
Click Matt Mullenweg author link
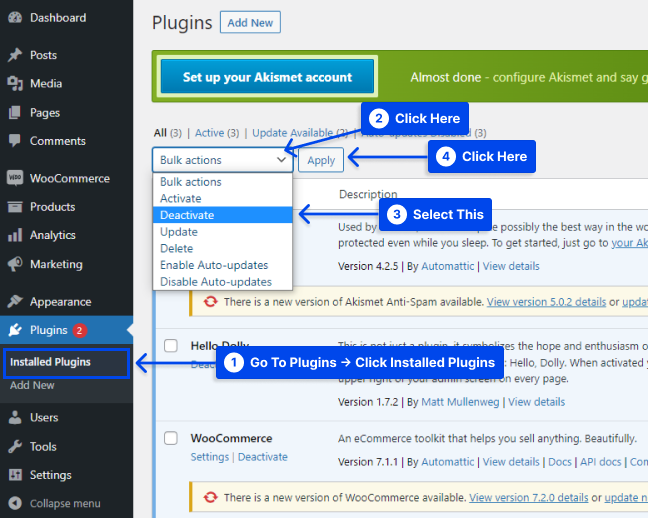point(460,402)
